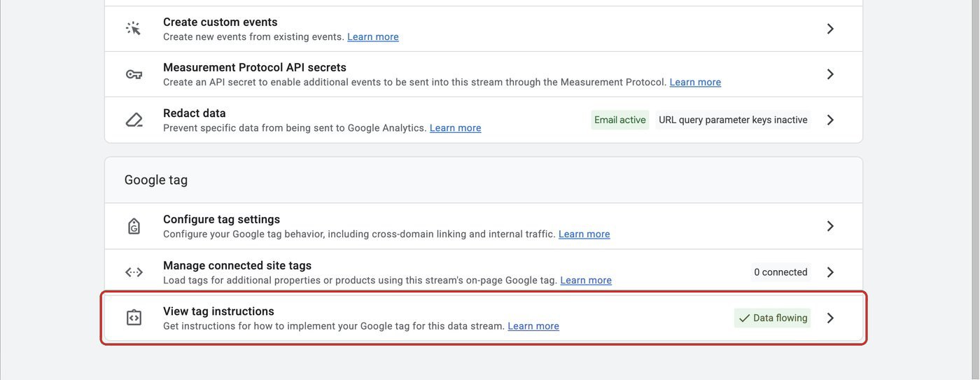This screenshot has height=380, width=980.
Task: Click the Configure tag settings Google tag icon
Action: click(x=134, y=226)
